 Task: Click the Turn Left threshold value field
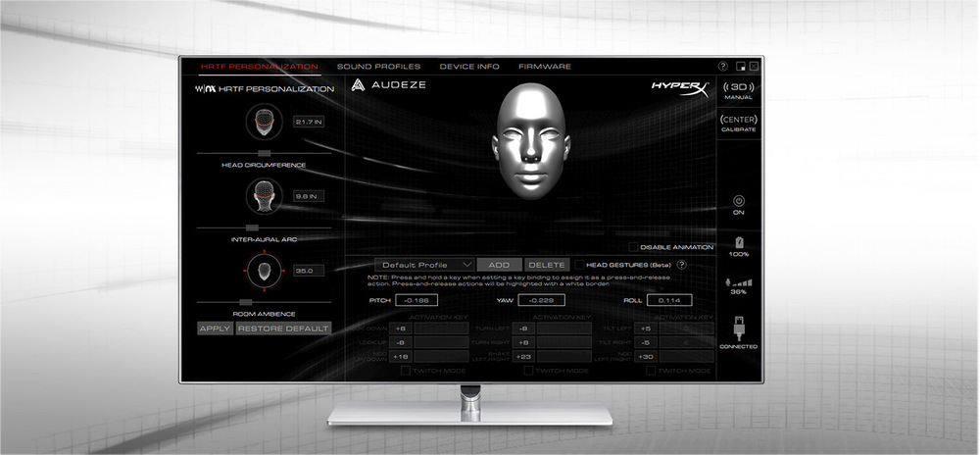(523, 329)
